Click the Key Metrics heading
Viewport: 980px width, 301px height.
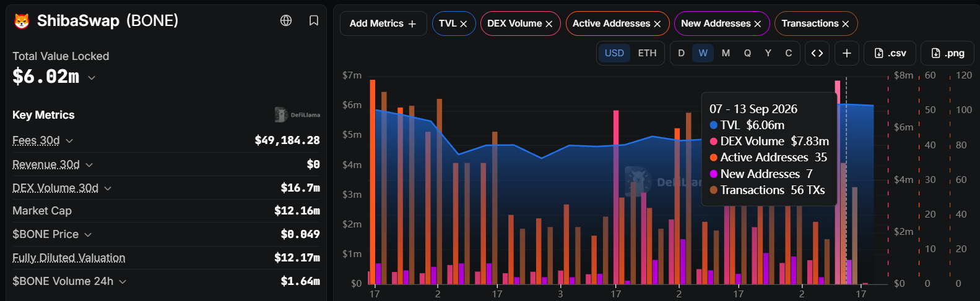coord(43,115)
